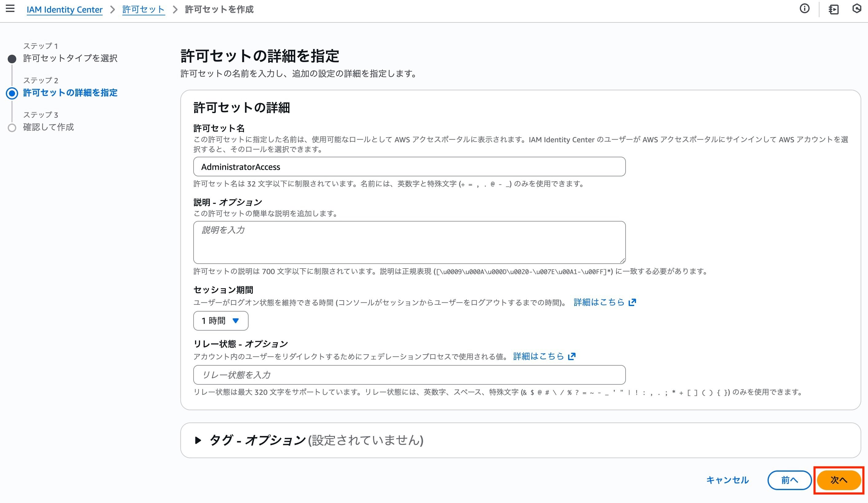
Task: Click the session duration dropdown arrow
Action: coord(236,321)
